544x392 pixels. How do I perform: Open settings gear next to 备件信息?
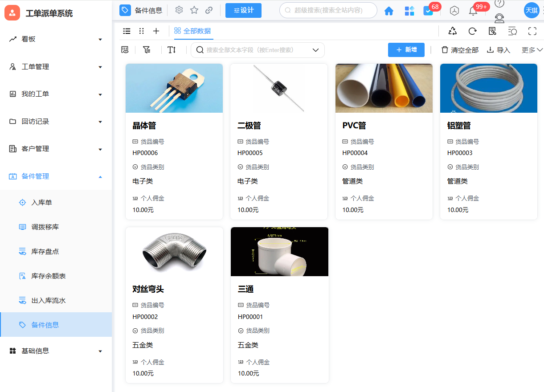click(x=179, y=10)
